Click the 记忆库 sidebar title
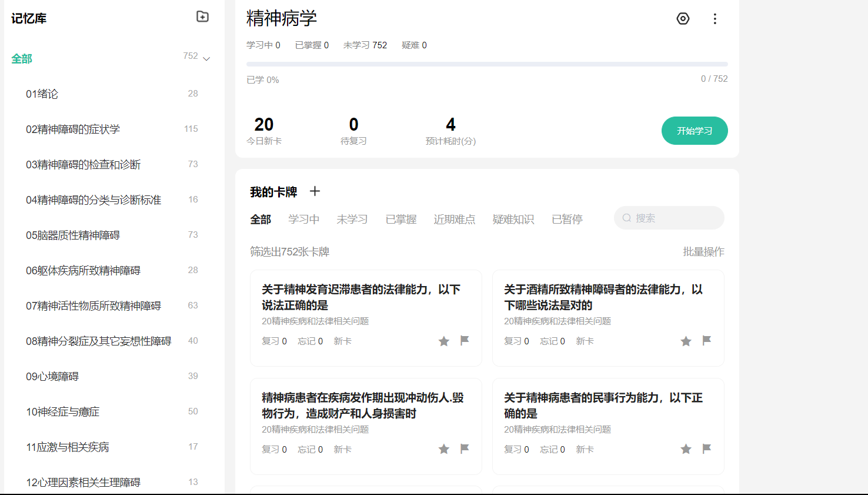Image resolution: width=868 pixels, height=495 pixels. 29,18
